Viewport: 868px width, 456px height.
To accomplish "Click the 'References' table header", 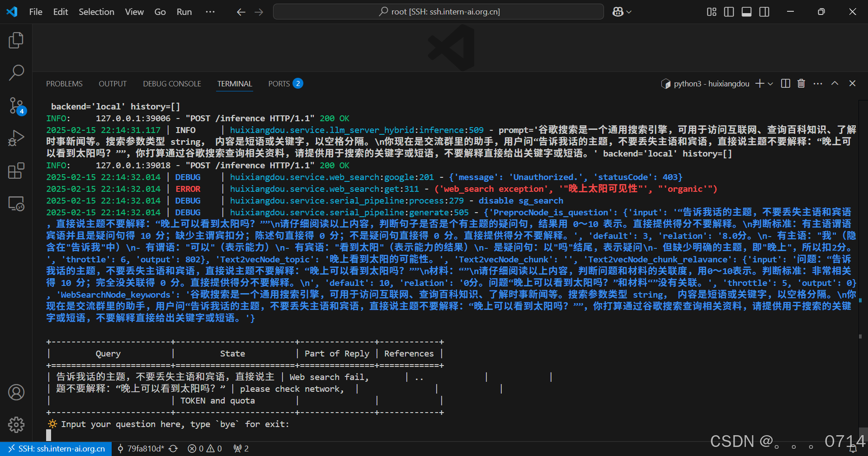I will point(409,354).
